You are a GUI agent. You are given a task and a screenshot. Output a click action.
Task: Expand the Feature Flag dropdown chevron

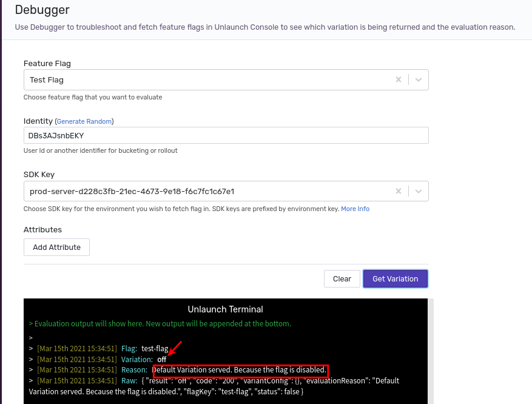pyautogui.click(x=419, y=79)
